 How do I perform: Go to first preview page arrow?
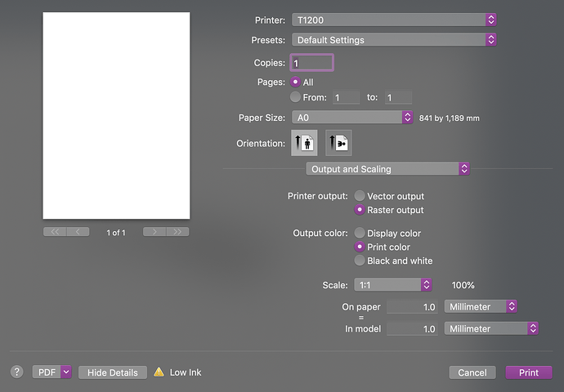pos(55,232)
